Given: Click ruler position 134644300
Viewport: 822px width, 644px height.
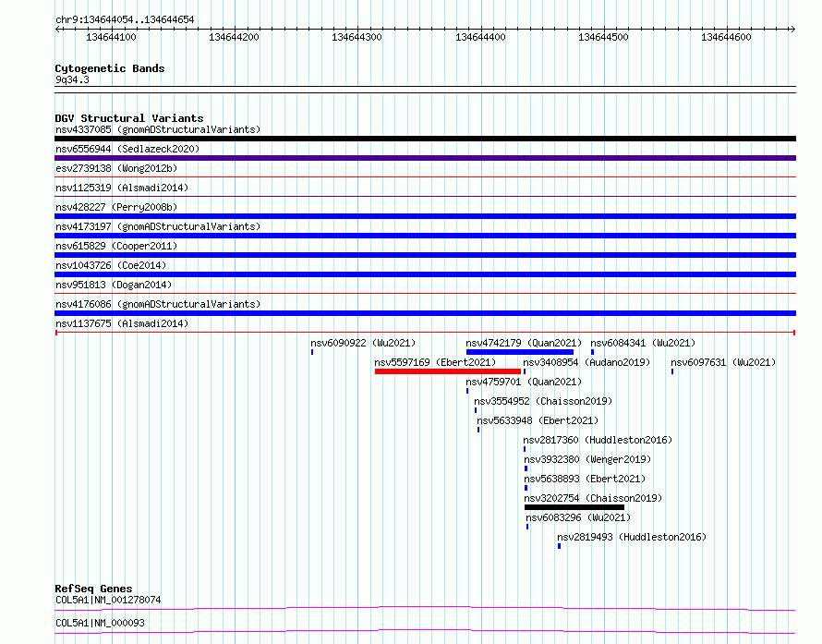Looking at the screenshot, I should pyautogui.click(x=357, y=37).
